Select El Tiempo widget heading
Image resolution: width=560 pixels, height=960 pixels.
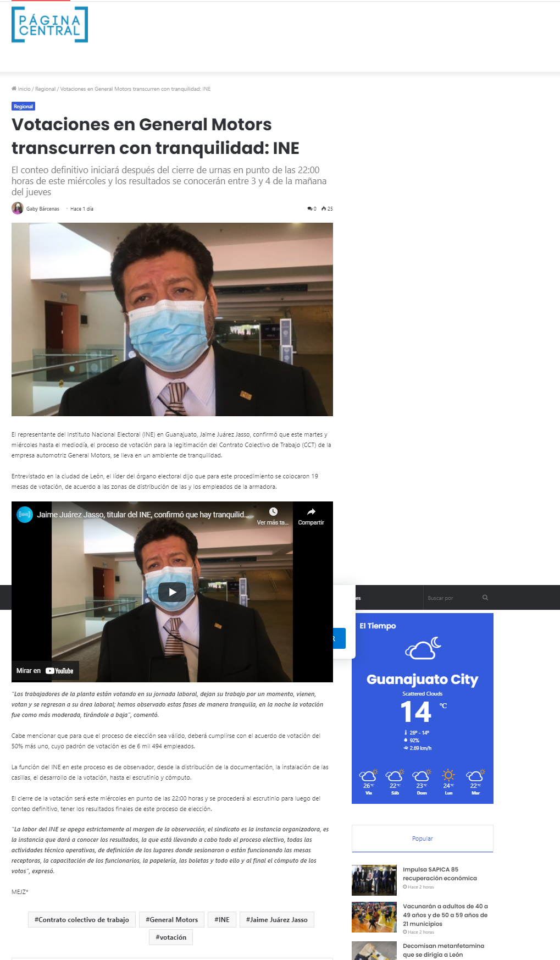click(x=378, y=626)
